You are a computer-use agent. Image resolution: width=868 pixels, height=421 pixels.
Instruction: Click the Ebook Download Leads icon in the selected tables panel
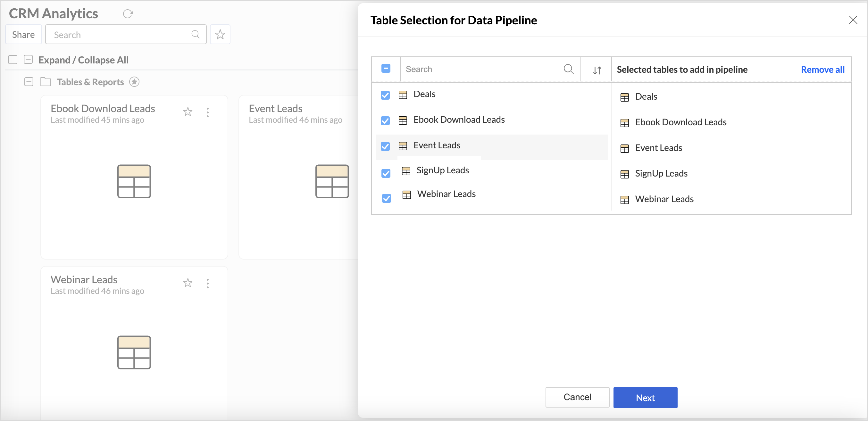pos(624,123)
